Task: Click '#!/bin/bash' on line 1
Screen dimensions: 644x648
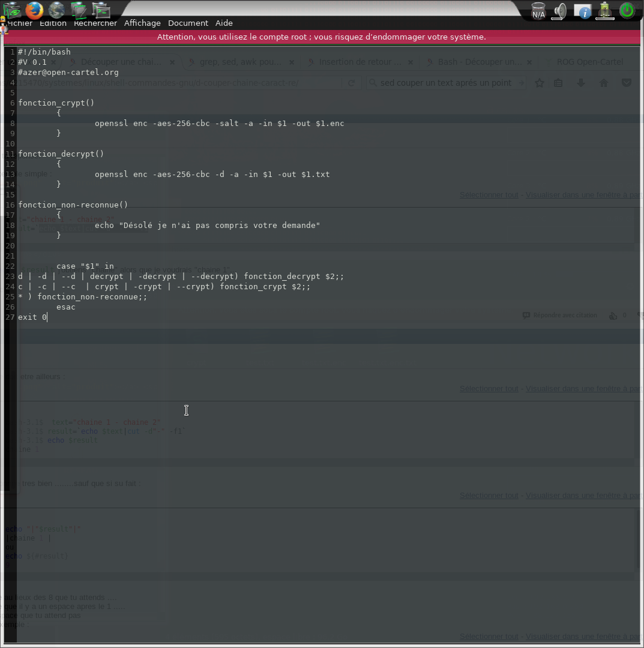Action: coord(44,52)
